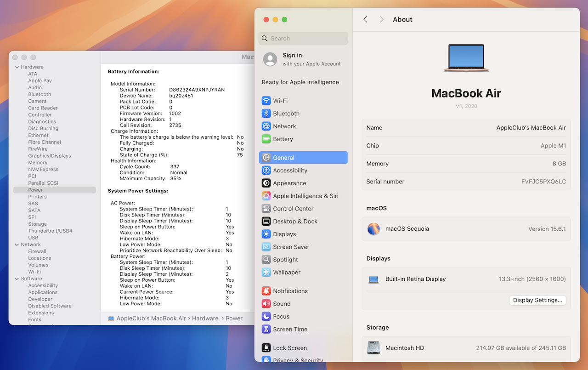Click the Focus moon icon
Screen dimensions: 588x370
266,317
